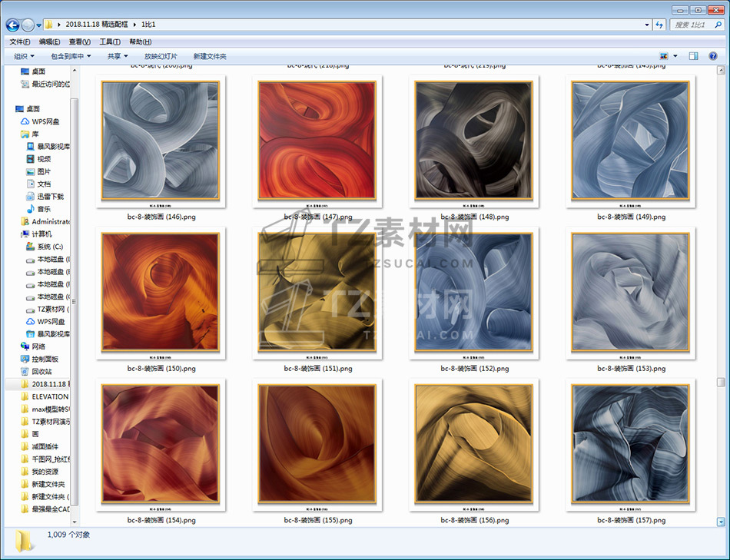Open the 共享 dropdown
Image resolution: width=730 pixels, height=560 pixels.
click(118, 56)
